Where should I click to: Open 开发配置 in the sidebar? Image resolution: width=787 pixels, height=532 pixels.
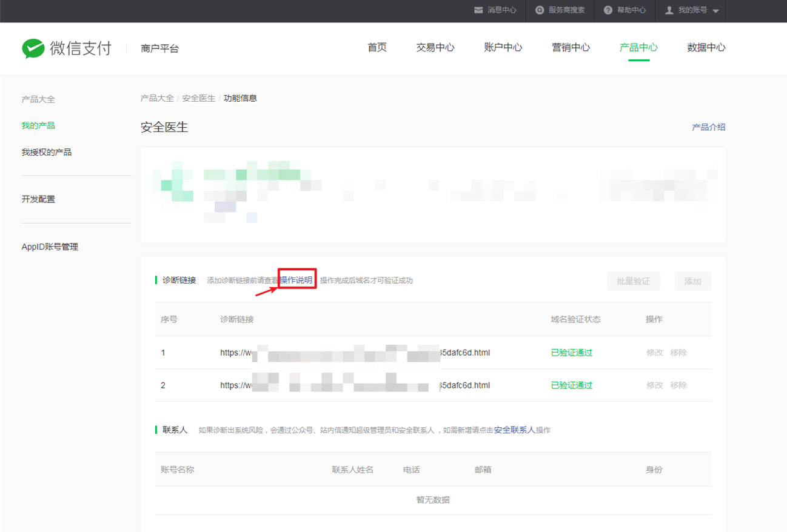pos(38,199)
